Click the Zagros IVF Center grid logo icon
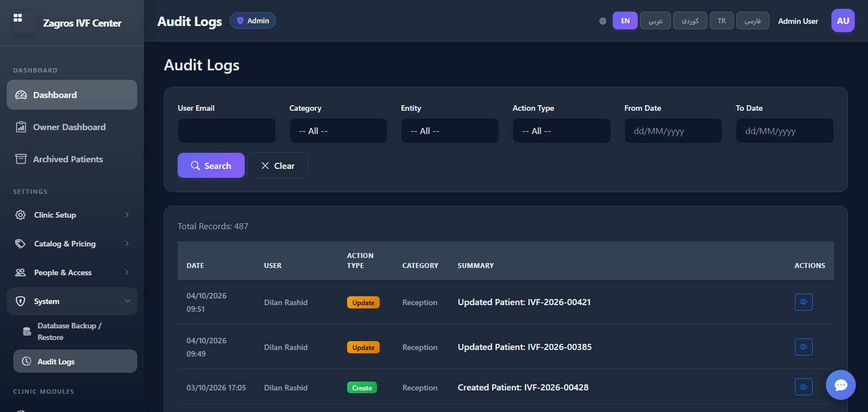The height and width of the screenshot is (412, 868). point(18,18)
